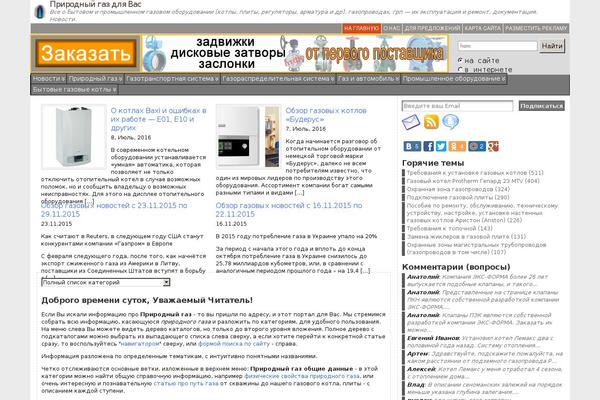The height and width of the screenshot is (400, 600).
Task: Open Алексей's comment about Лемакс boiler
Action: point(484,373)
